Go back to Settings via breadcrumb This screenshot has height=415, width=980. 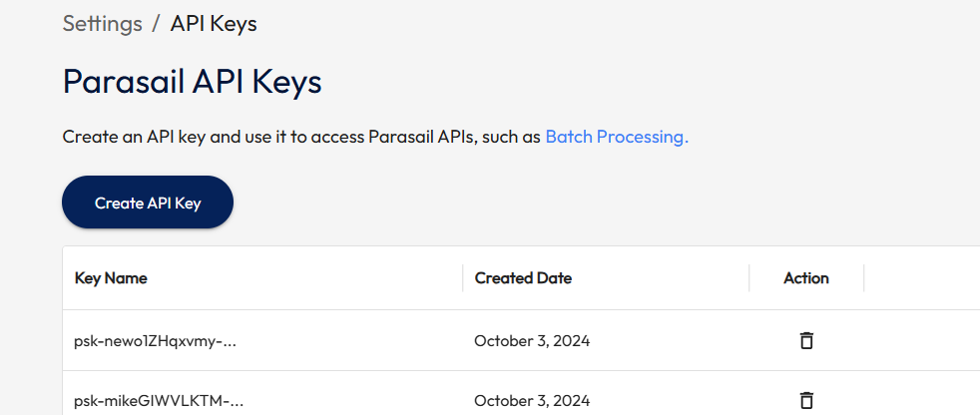(102, 24)
